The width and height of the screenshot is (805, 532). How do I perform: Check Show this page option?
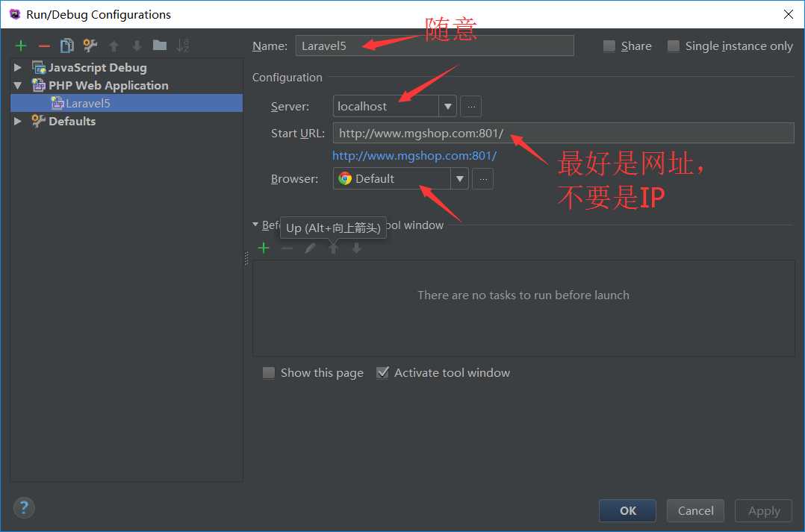pyautogui.click(x=269, y=373)
